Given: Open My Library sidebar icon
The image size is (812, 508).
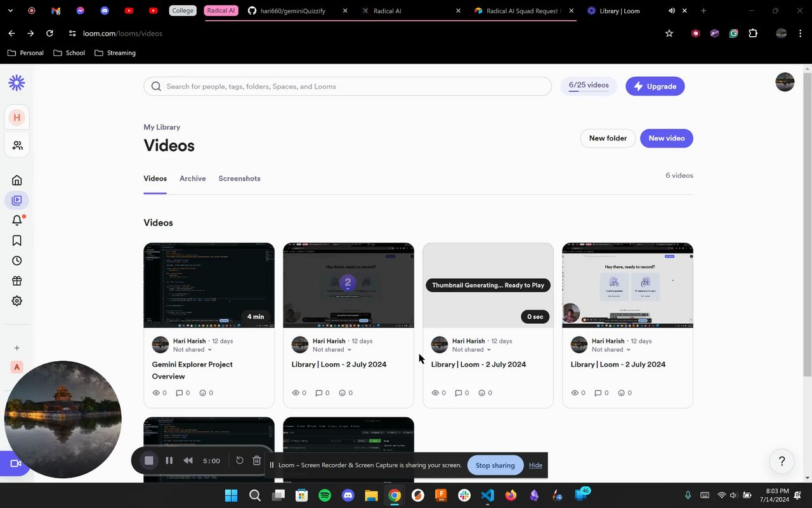Looking at the screenshot, I should tap(17, 200).
